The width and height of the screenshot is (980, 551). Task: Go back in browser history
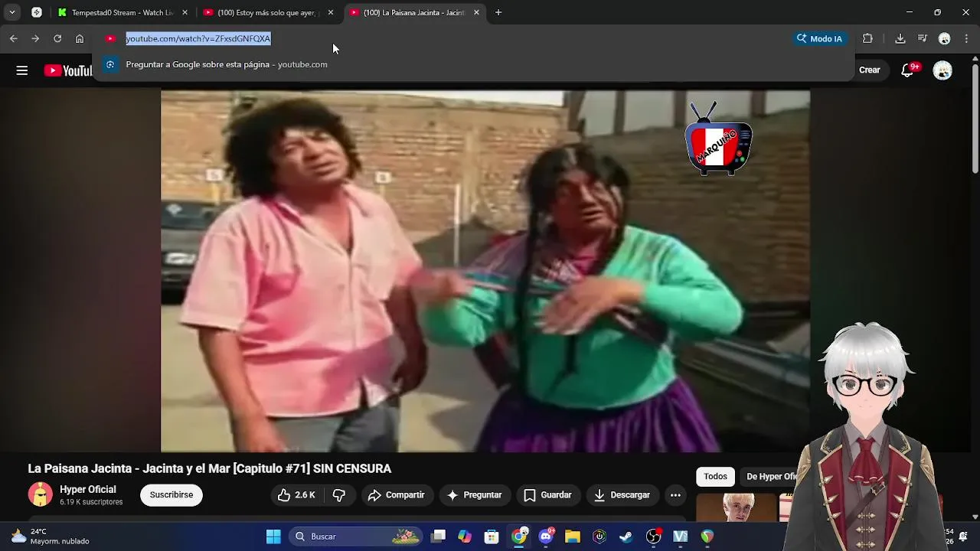tap(13, 38)
